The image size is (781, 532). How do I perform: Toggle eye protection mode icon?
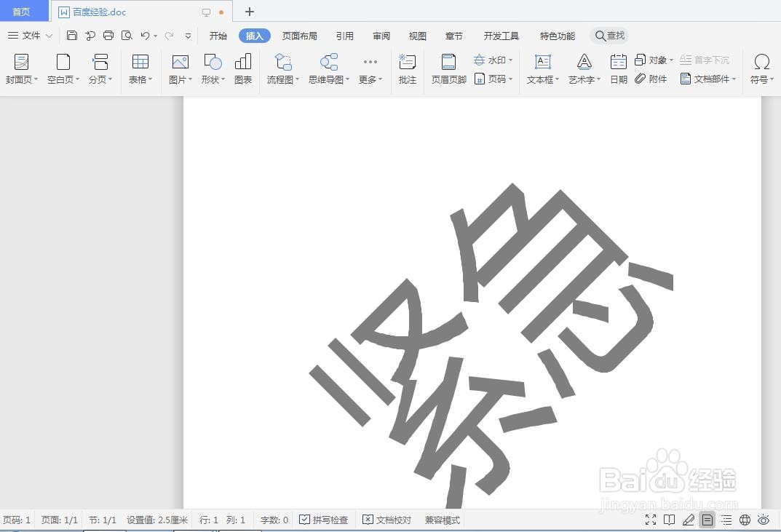tap(764, 520)
